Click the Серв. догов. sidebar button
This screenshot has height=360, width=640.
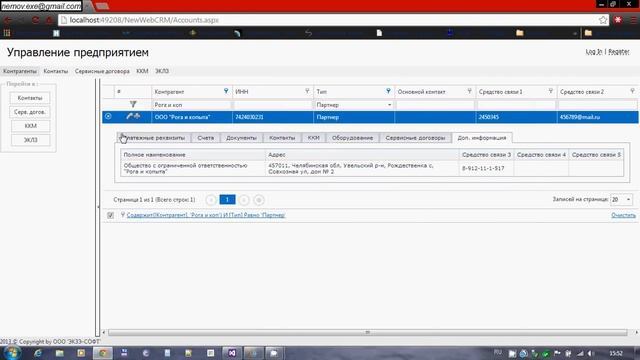[30, 112]
